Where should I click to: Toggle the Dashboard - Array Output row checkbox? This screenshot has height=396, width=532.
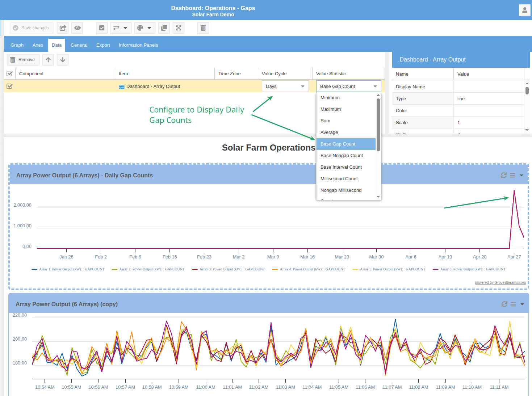tap(10, 86)
